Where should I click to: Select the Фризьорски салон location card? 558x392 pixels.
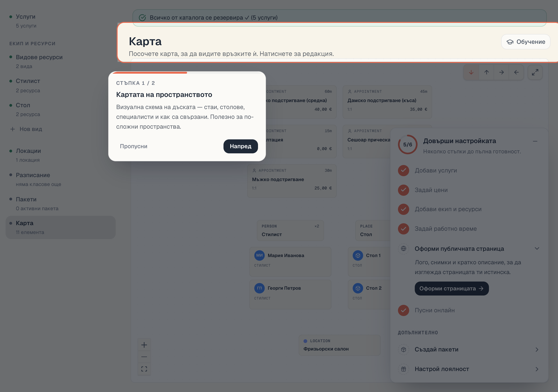pos(339,345)
